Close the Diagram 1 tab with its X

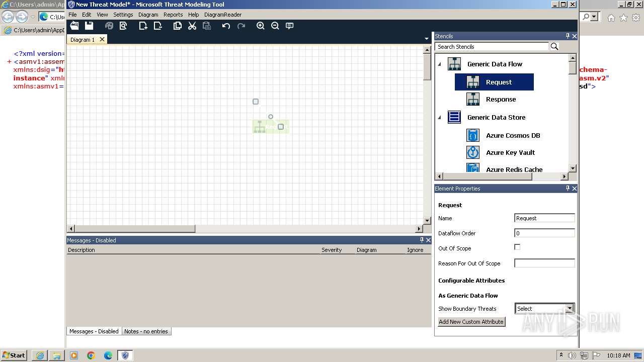pos(102,39)
